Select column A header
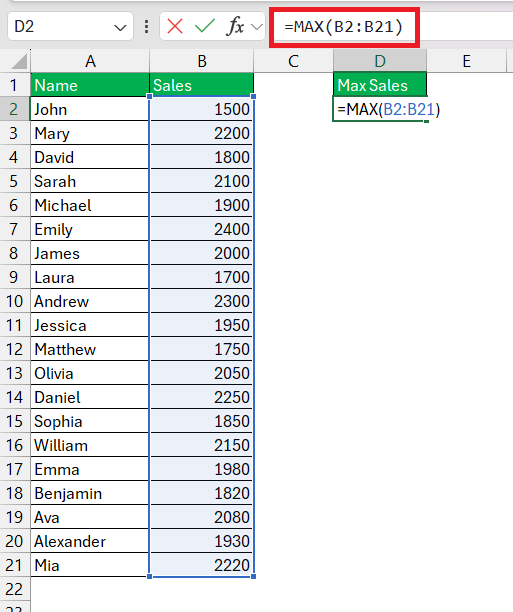513x612 pixels. 90,61
